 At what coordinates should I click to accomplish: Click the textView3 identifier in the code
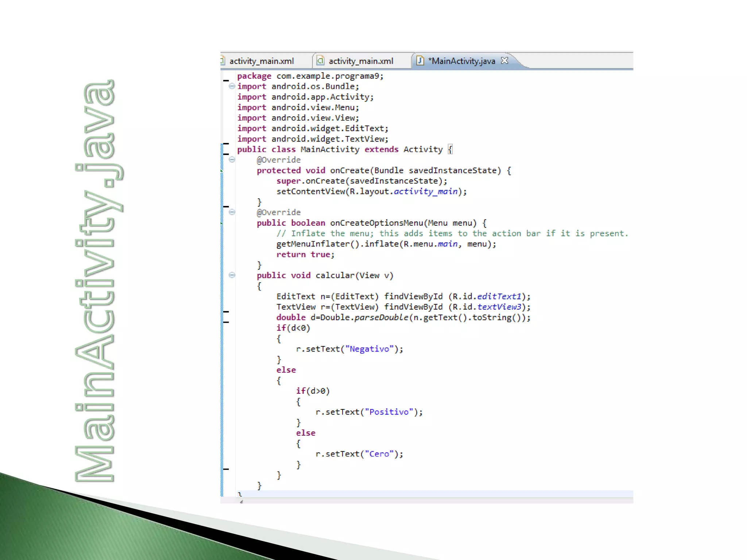tap(499, 307)
